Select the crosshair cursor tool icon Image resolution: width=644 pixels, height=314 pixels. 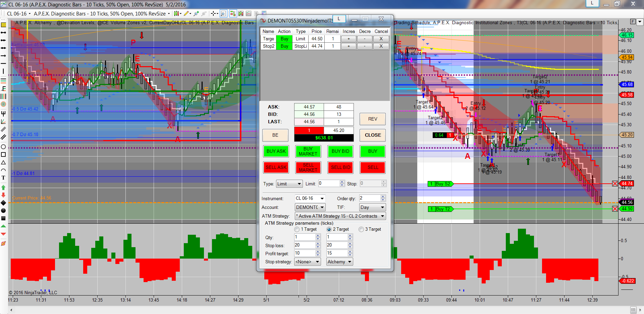[x=213, y=13]
